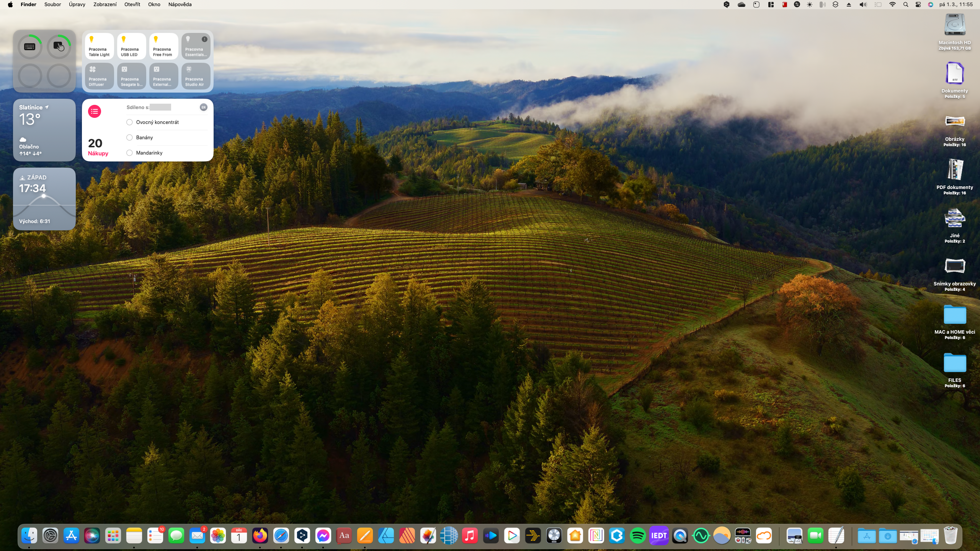
Task: Open Affinity Designer from the Dock
Action: [x=386, y=536]
